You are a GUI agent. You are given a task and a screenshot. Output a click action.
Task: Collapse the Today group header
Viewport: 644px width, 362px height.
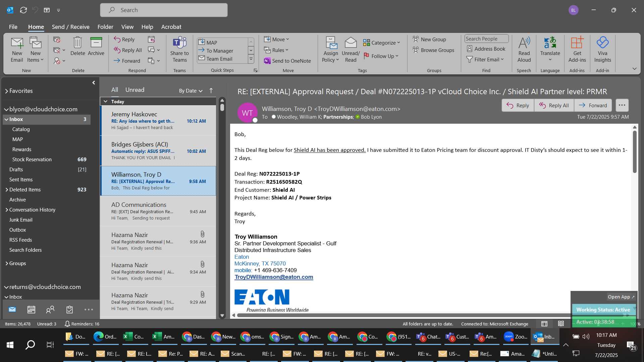click(105, 102)
